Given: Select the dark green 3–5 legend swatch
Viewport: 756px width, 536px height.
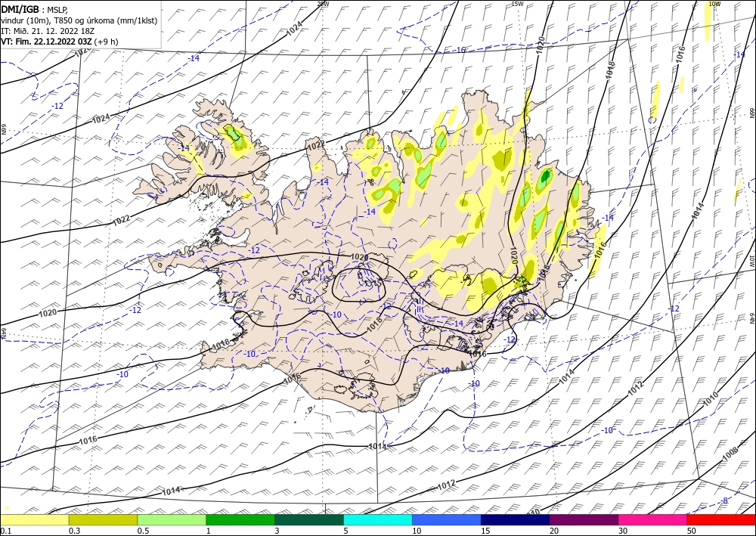Looking at the screenshot, I should coord(309,520).
